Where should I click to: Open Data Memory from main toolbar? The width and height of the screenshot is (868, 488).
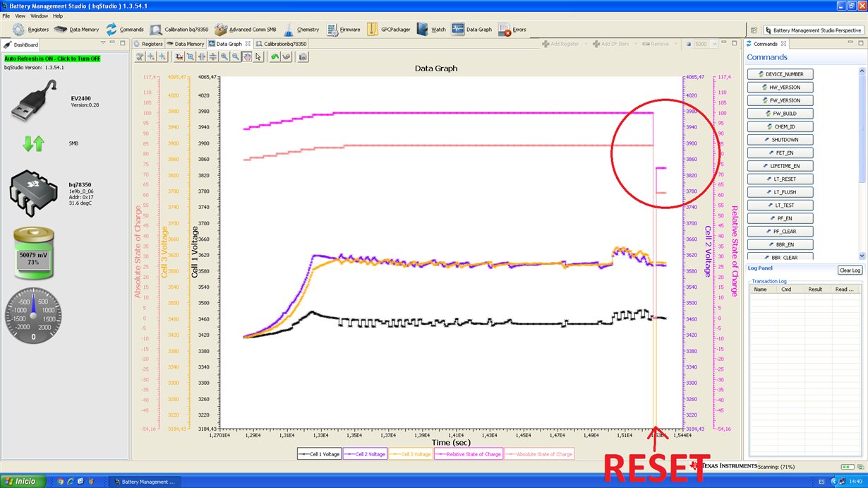pyautogui.click(x=77, y=30)
